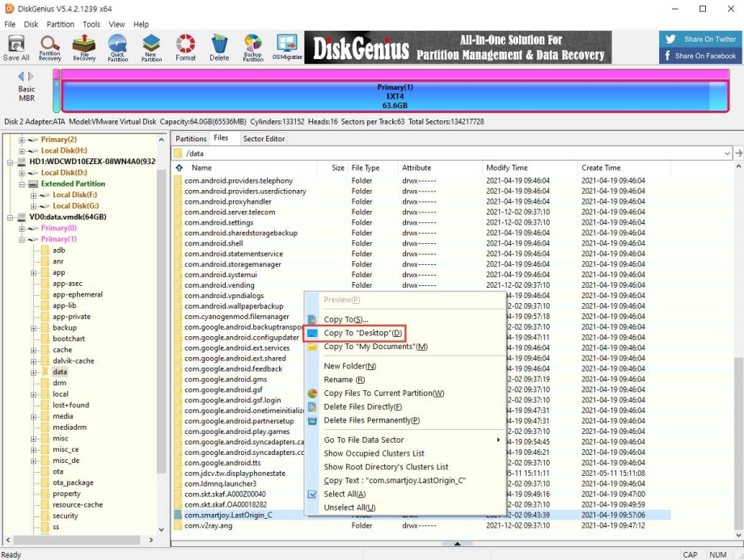The height and width of the screenshot is (560, 744).
Task: Open the Disk menu
Action: [x=31, y=24]
